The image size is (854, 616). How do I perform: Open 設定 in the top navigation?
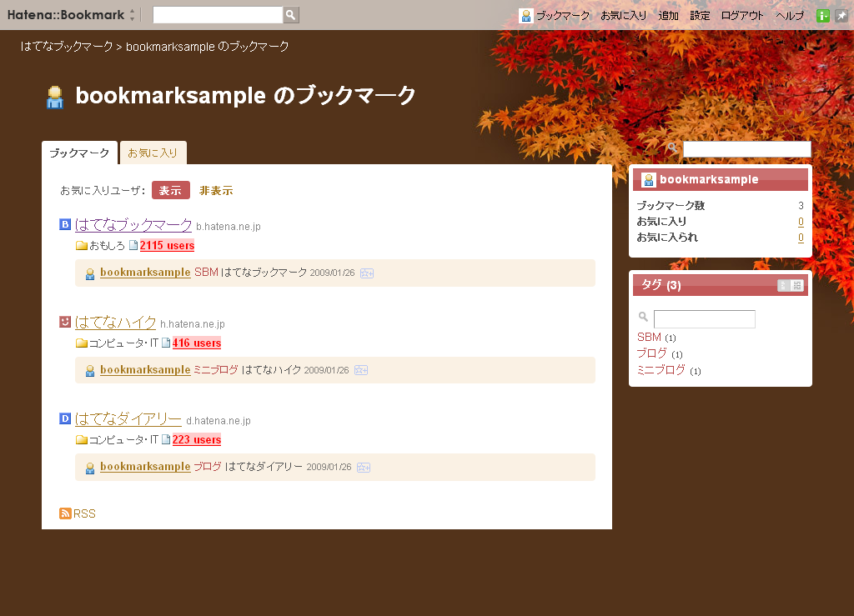[700, 16]
